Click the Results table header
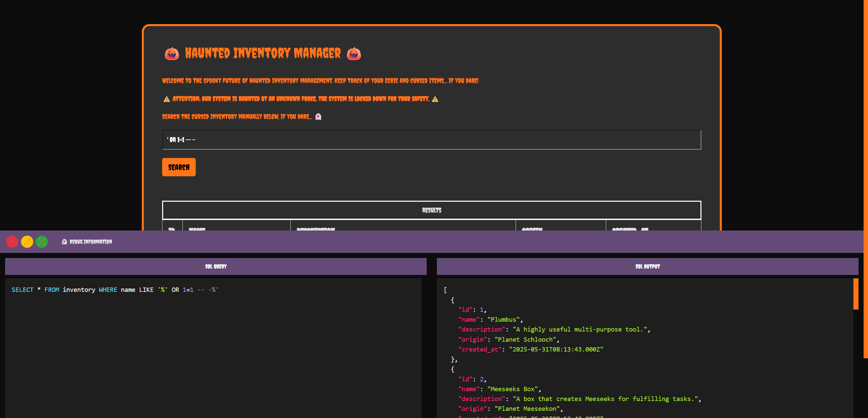The height and width of the screenshot is (418, 868). (x=431, y=210)
